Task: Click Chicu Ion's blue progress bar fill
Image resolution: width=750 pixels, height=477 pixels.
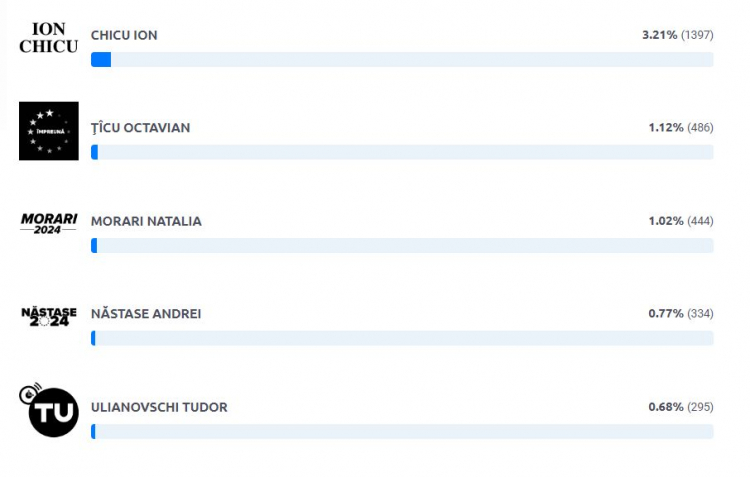Action: click(x=101, y=59)
